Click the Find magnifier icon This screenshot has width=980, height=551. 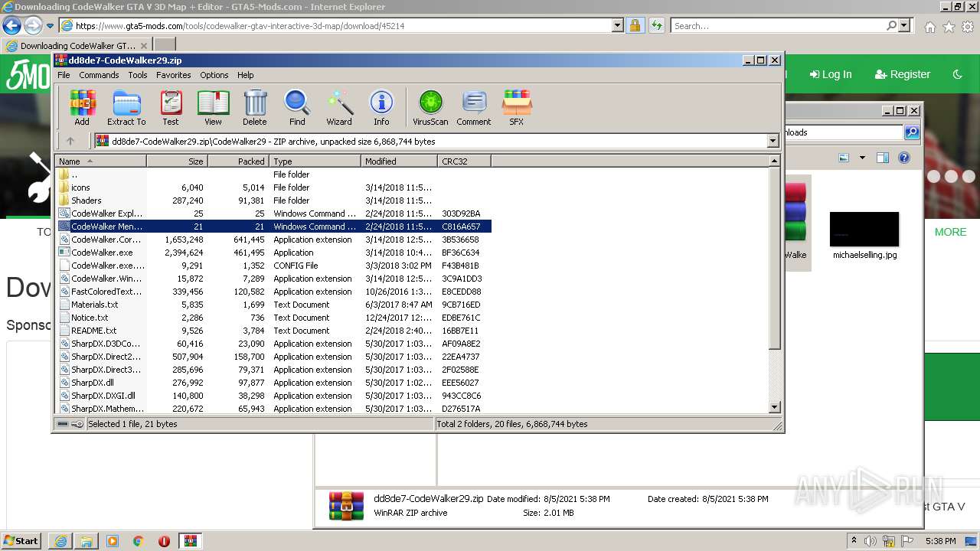[x=297, y=108]
